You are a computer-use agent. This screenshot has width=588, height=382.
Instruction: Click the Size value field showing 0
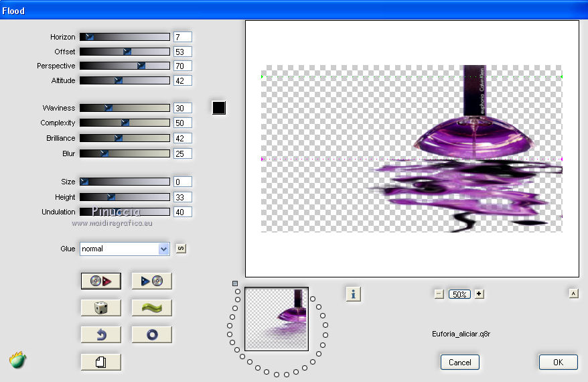[x=183, y=182]
